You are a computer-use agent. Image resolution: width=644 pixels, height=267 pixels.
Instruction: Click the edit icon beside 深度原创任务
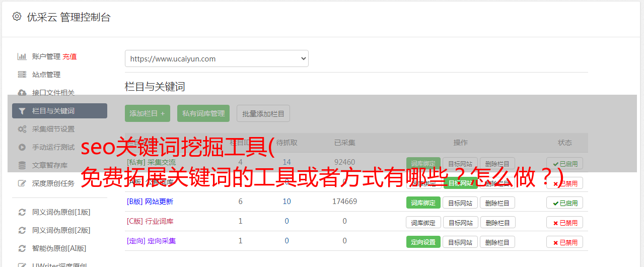tap(22, 183)
